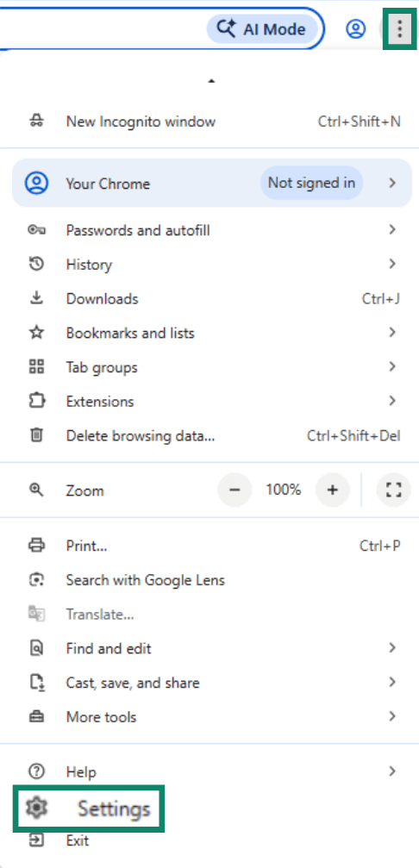Click the printer icon

[x=36, y=546]
